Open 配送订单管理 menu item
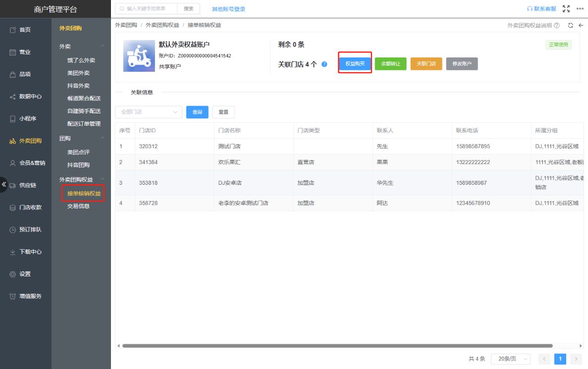The image size is (588, 369). point(84,124)
